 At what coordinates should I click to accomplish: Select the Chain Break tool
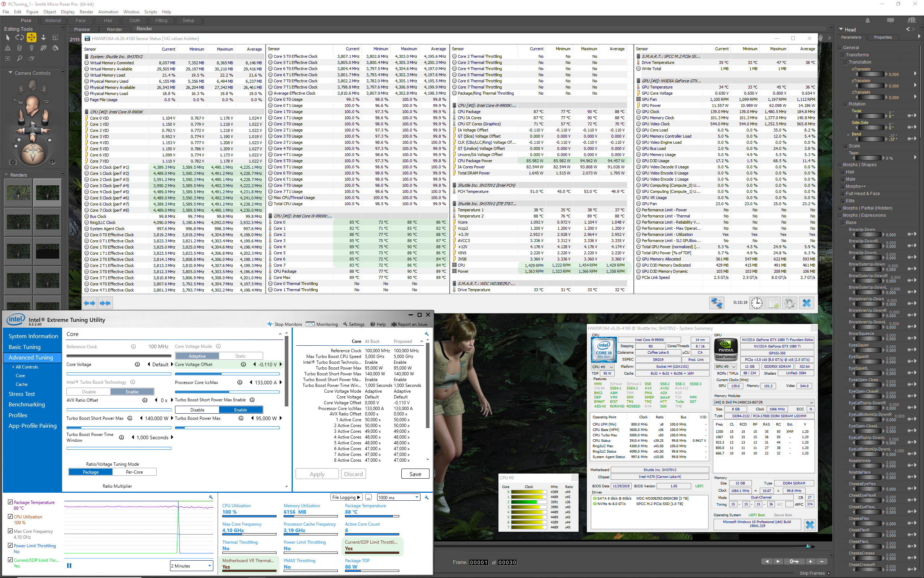pos(44,48)
